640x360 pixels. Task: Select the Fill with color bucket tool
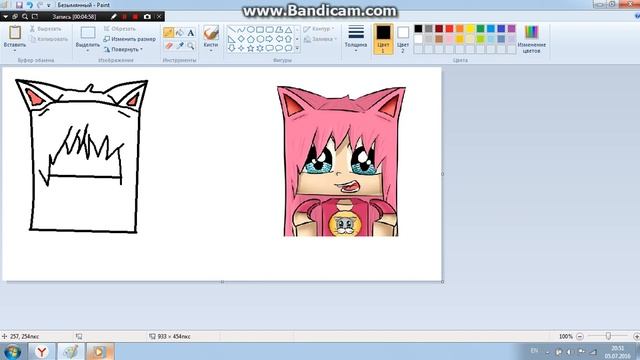(x=179, y=33)
